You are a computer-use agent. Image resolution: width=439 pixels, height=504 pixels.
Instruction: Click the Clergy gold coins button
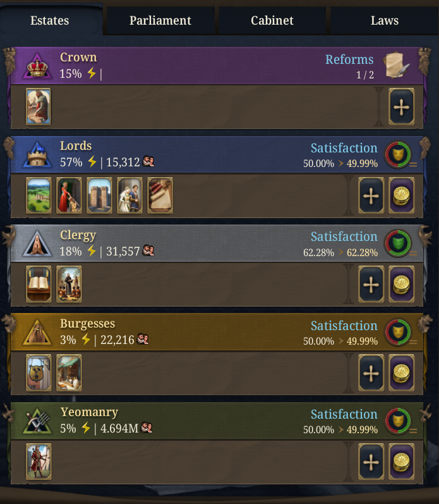[x=402, y=284]
